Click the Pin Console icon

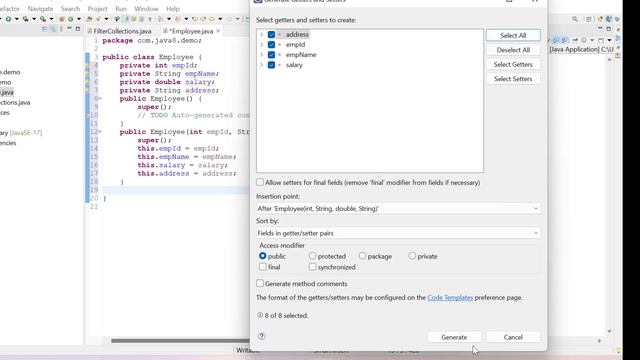[575, 40]
